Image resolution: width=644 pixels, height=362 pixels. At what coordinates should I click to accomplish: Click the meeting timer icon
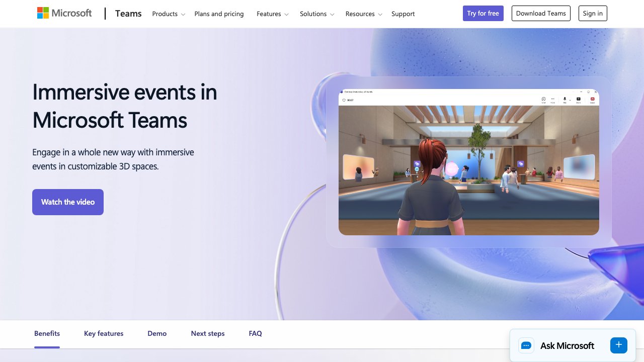pyautogui.click(x=343, y=100)
